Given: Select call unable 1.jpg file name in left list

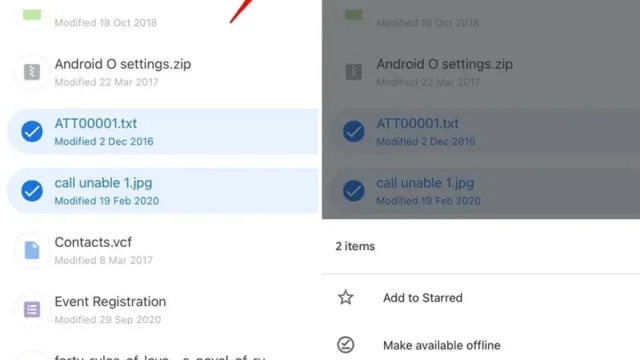Looking at the screenshot, I should [x=103, y=183].
